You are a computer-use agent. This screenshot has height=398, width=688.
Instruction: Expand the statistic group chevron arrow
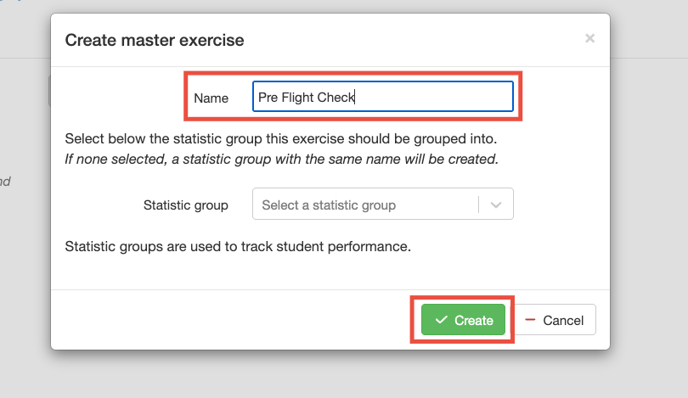pyautogui.click(x=496, y=205)
